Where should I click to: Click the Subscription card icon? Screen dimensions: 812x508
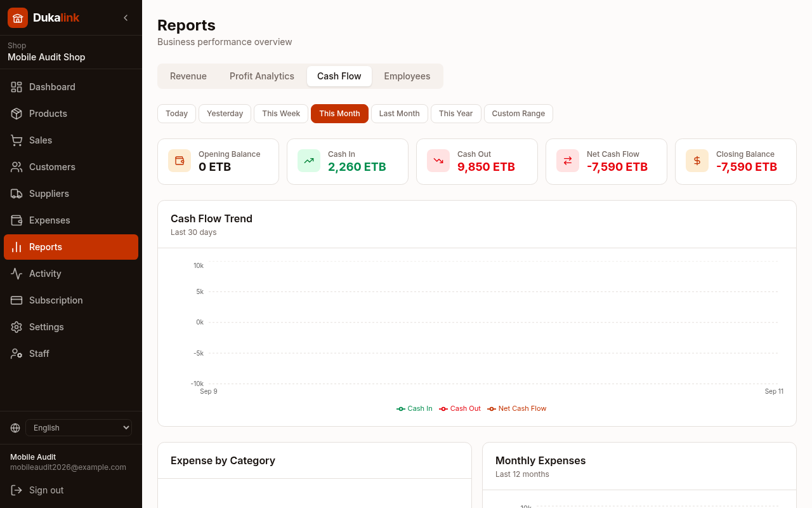pyautogui.click(x=16, y=300)
